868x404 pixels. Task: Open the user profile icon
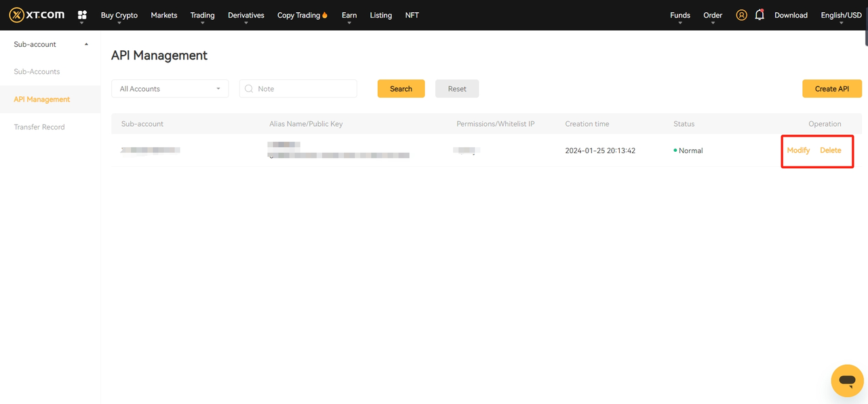point(741,15)
